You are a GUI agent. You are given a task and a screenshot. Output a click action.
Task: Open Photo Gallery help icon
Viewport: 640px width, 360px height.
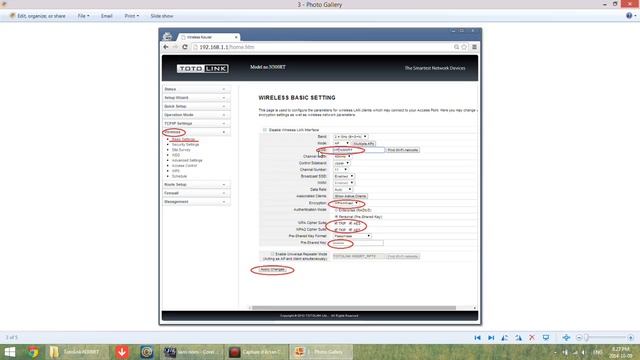629,16
